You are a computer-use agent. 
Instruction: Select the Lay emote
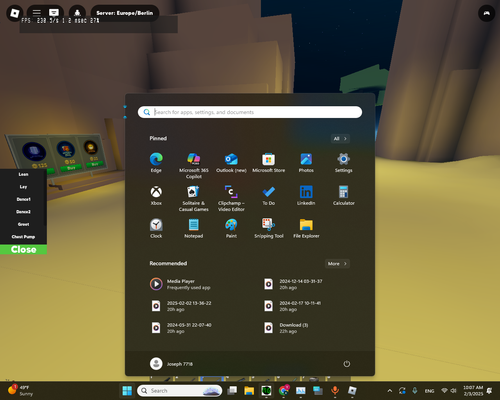(23, 187)
